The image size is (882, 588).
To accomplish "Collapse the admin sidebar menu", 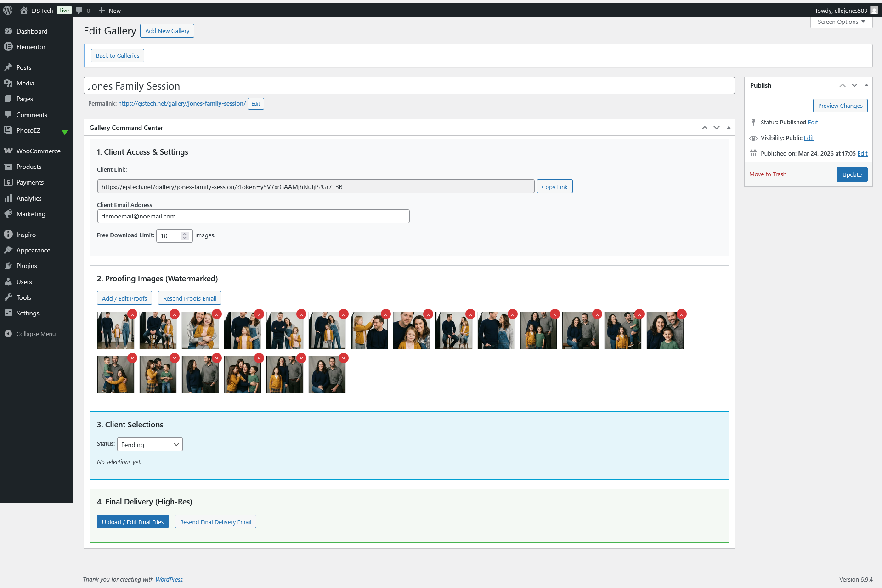I will pos(36,334).
